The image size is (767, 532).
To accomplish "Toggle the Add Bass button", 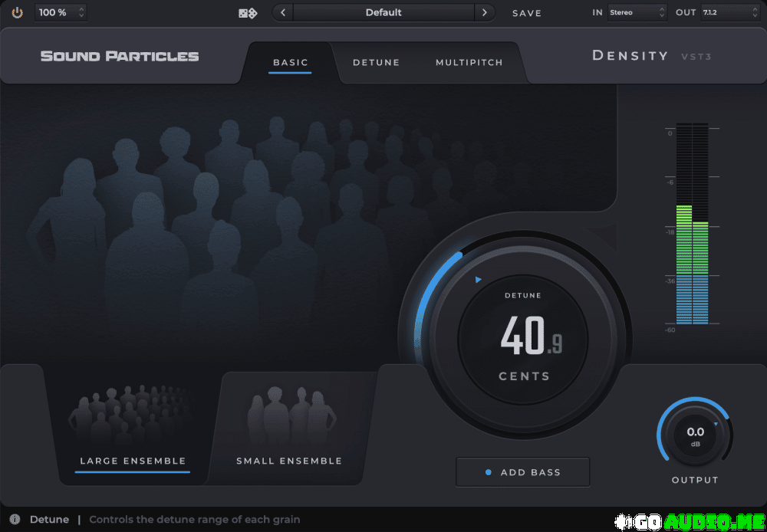I will point(523,472).
